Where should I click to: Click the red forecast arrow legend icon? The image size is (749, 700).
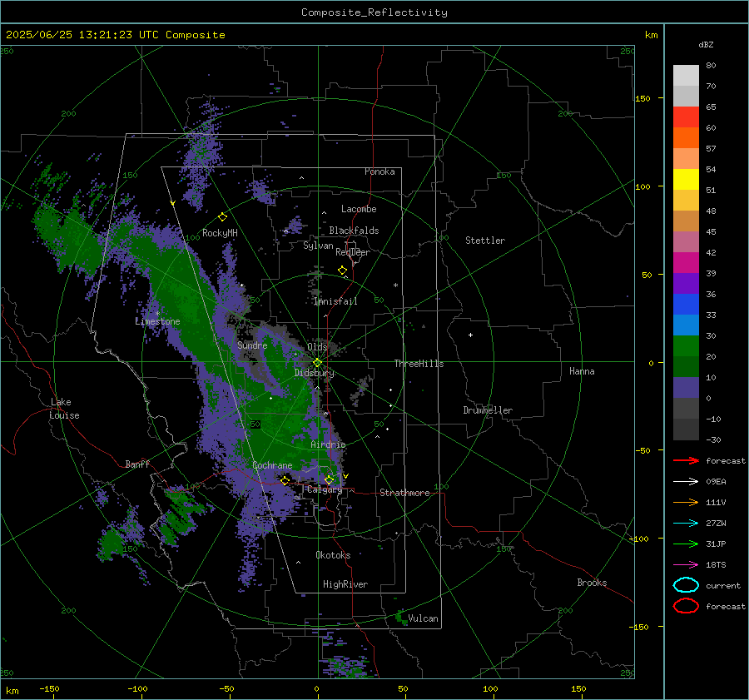point(686,460)
